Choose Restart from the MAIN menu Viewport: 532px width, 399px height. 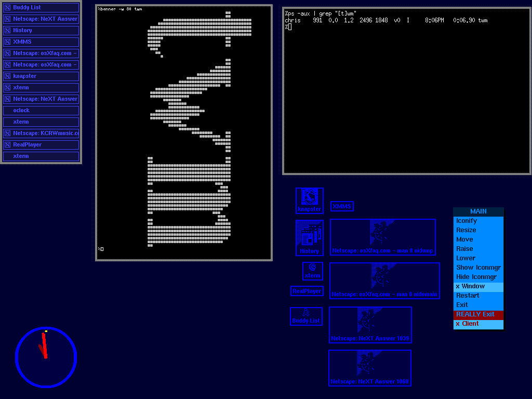(478, 296)
